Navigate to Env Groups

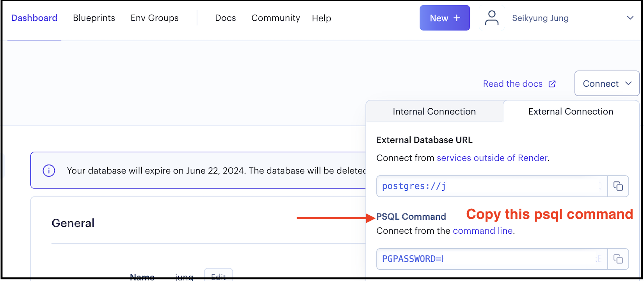coord(155,18)
